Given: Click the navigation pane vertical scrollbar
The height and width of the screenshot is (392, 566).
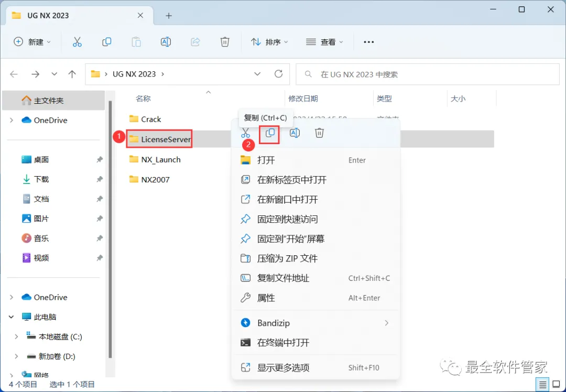Looking at the screenshot, I should [110, 229].
